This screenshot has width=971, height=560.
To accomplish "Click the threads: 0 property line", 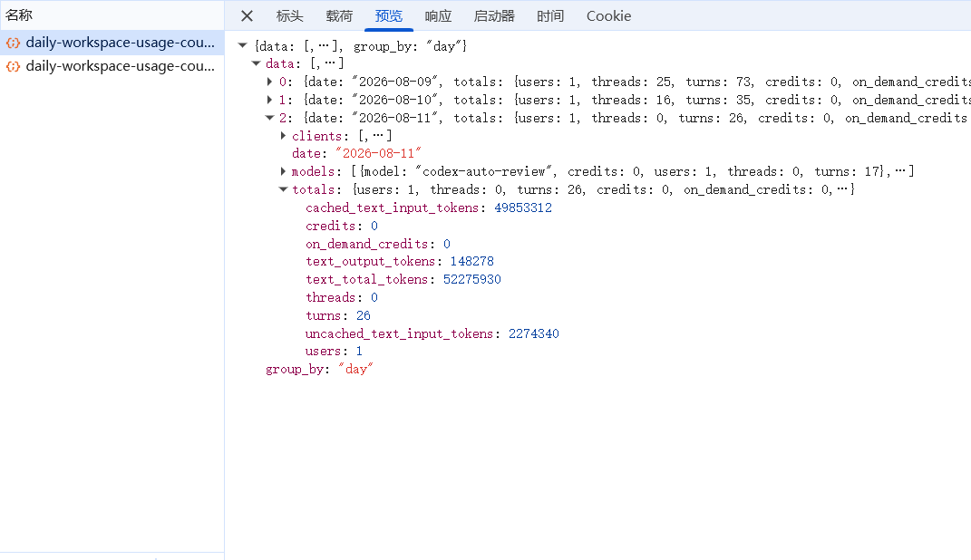I will pos(342,297).
